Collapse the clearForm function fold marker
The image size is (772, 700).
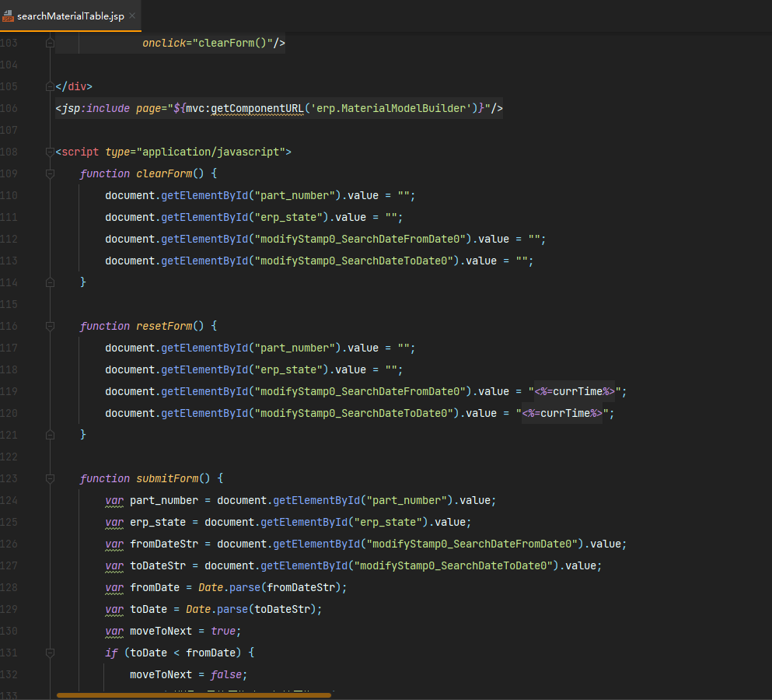(x=50, y=173)
